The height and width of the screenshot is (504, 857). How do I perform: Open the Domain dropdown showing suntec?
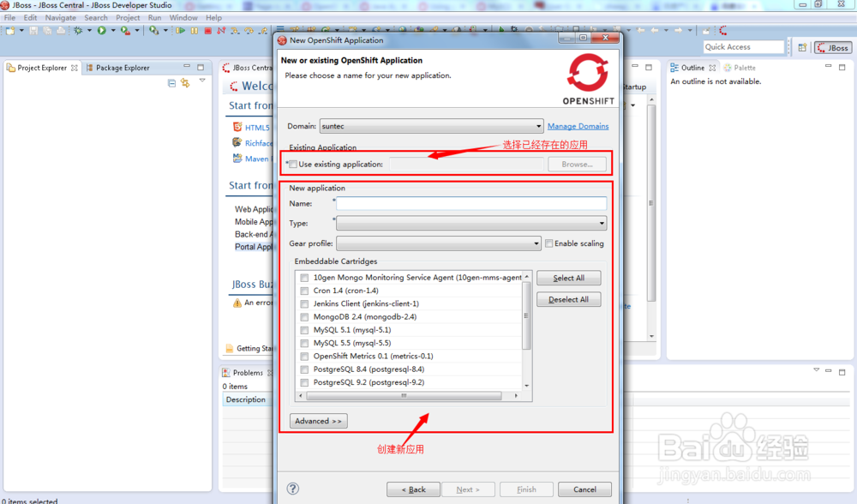pos(431,126)
